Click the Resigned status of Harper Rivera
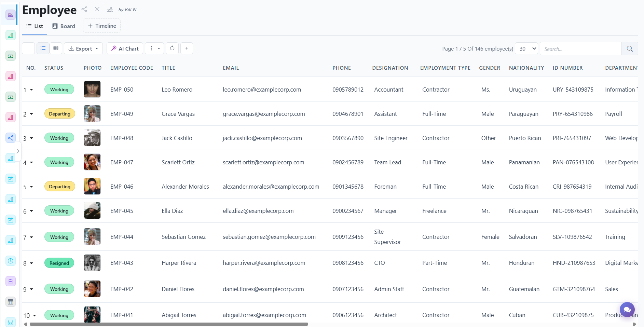 pos(59,263)
